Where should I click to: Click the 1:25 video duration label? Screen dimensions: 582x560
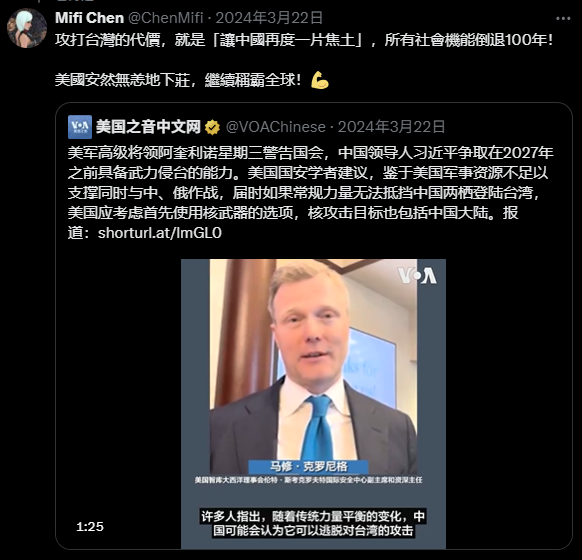coord(90,527)
